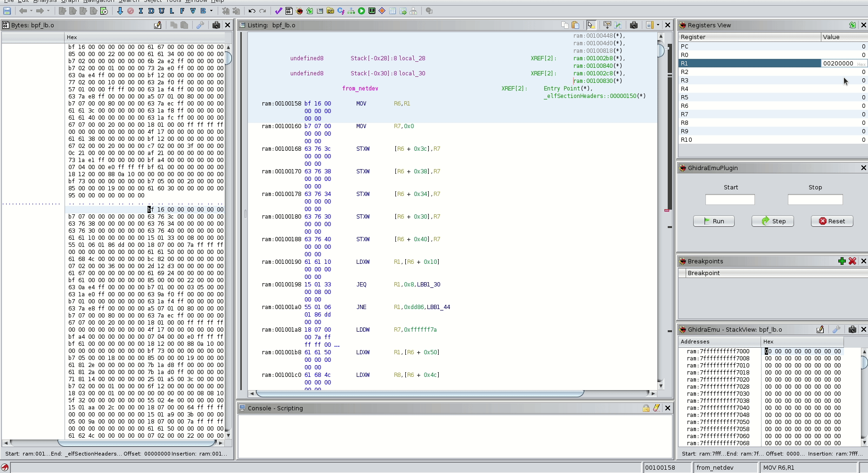The height and width of the screenshot is (473, 868).
Task: Open the Window menu
Action: 196,1
